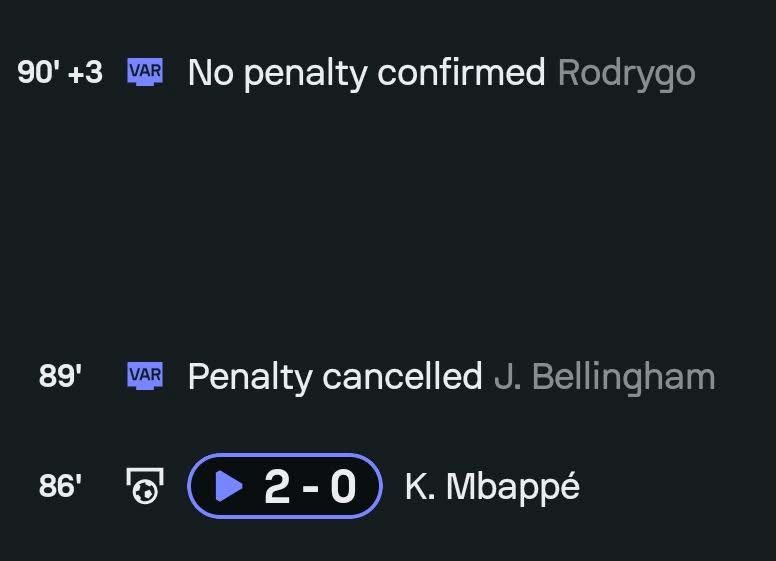Click the '+3' added time label
The image size is (776, 561).
tap(85, 72)
